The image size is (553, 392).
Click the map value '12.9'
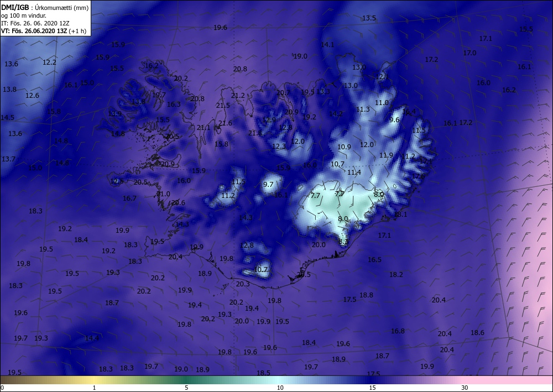(269, 120)
